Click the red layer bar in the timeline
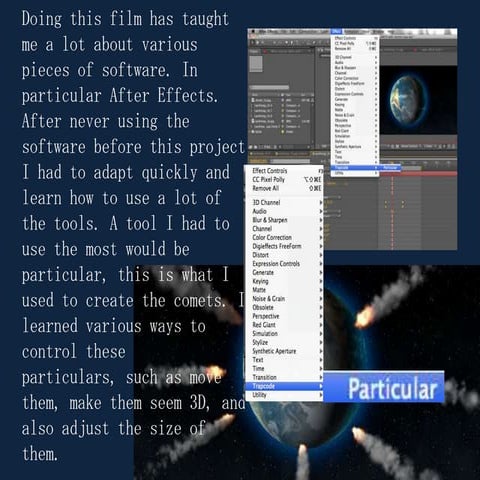 [x=419, y=174]
